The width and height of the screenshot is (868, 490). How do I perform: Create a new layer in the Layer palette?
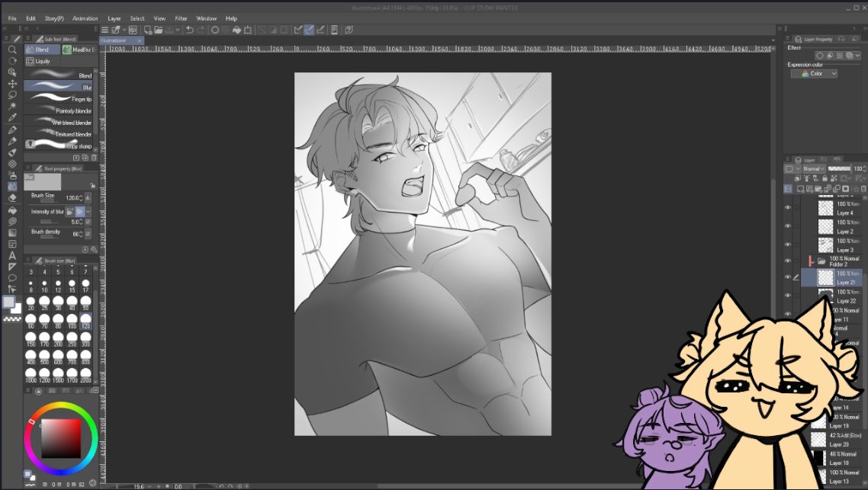coord(799,189)
